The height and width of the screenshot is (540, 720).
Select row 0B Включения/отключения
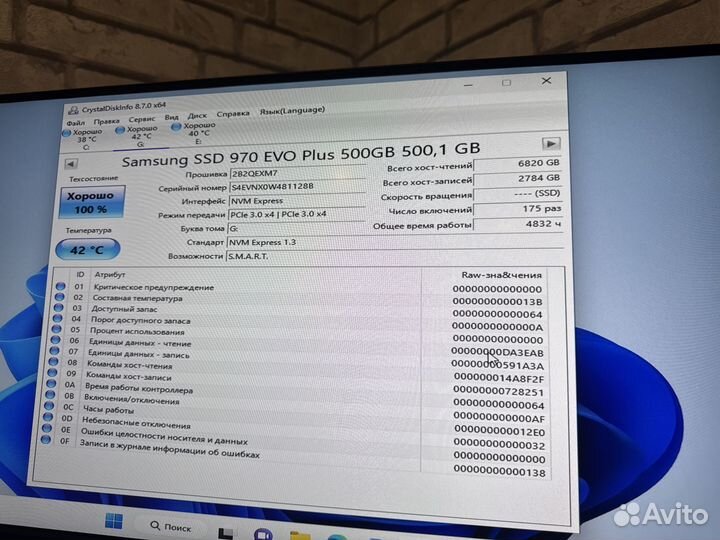296,404
